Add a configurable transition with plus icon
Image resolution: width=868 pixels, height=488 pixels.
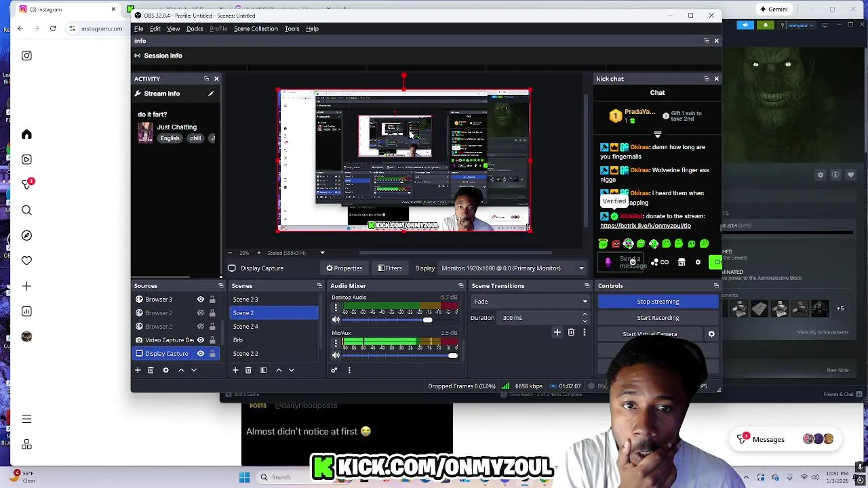coord(557,332)
